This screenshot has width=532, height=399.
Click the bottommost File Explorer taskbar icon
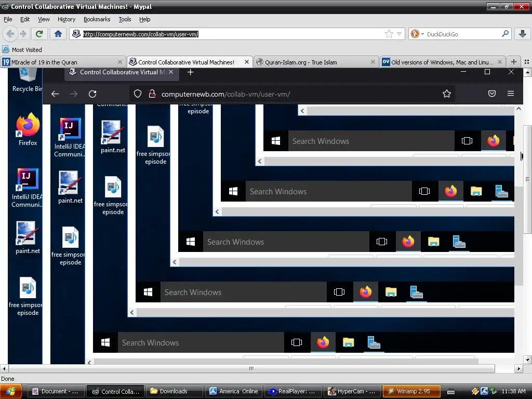[x=349, y=342]
